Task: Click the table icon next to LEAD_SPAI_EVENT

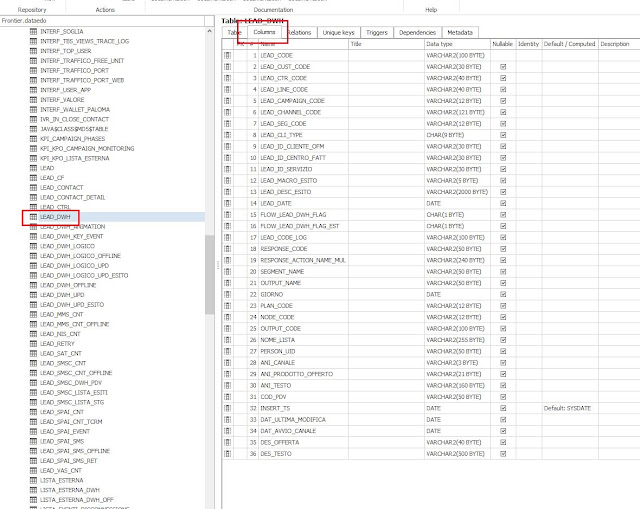Action: coord(33,431)
